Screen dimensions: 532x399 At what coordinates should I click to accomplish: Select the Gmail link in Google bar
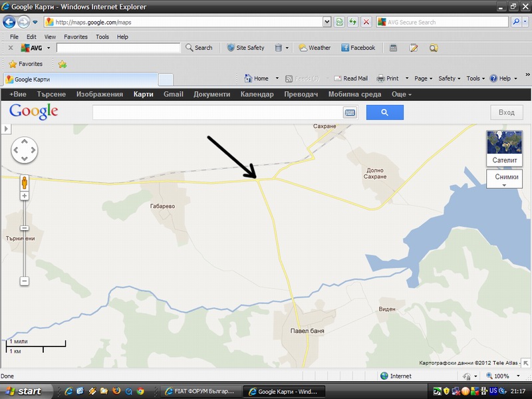pos(173,94)
